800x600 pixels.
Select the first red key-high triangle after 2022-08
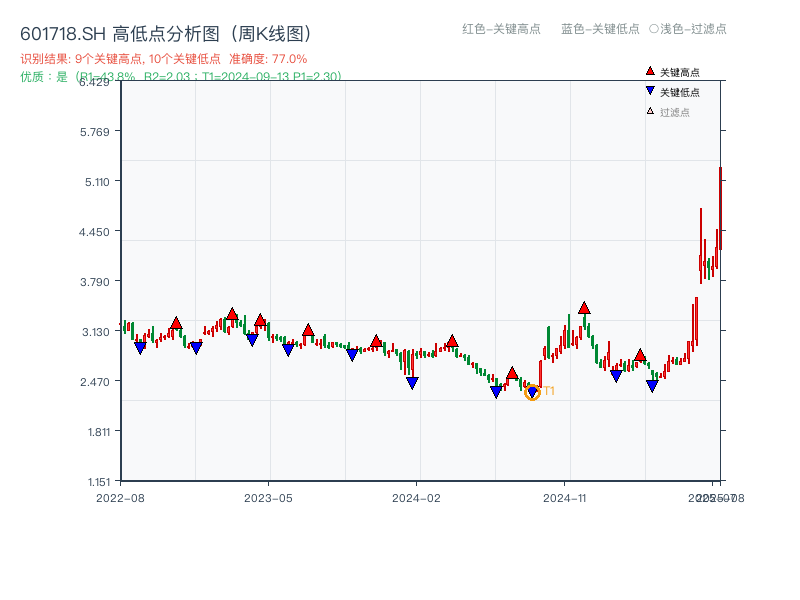click(176, 323)
